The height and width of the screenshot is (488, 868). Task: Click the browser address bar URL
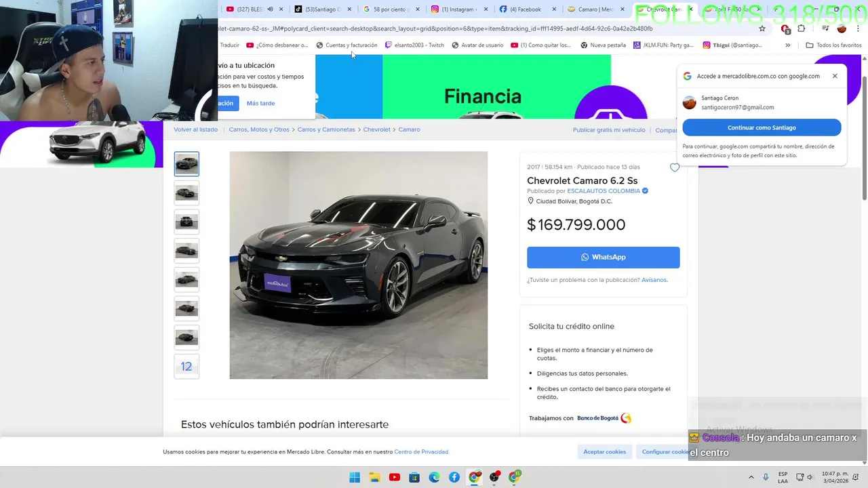(x=435, y=29)
